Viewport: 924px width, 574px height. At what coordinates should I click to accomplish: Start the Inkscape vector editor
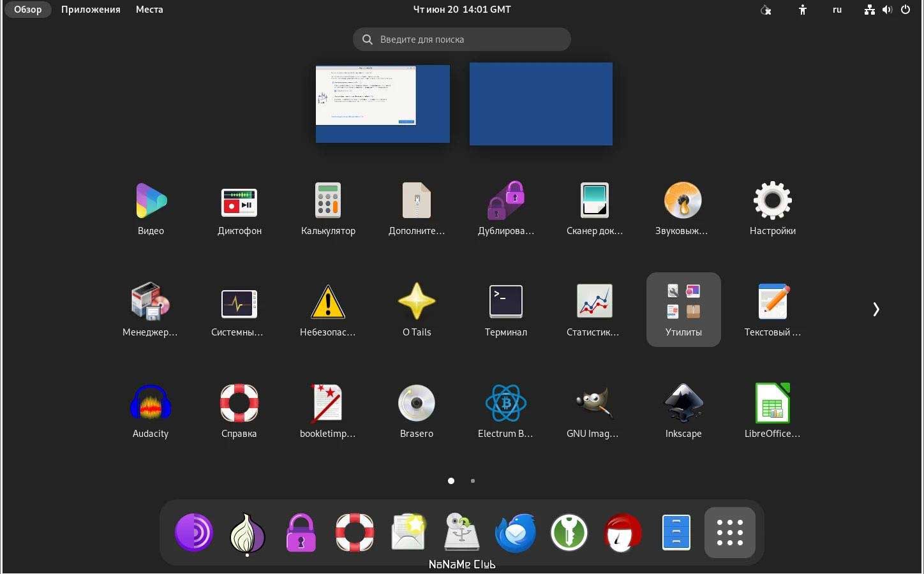coord(683,411)
